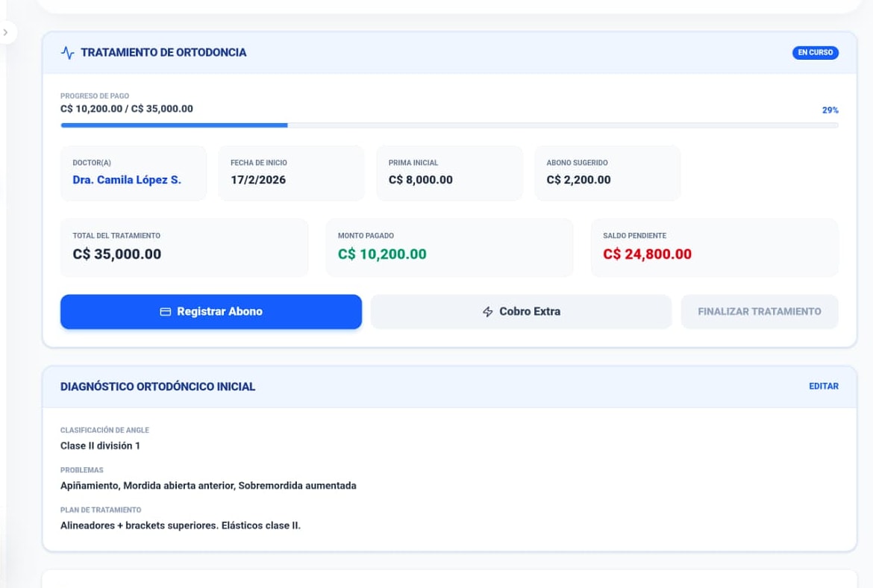Click the pulse icon beside Tratamiento de Ortodoncia
This screenshot has width=873, height=588.
click(x=67, y=53)
